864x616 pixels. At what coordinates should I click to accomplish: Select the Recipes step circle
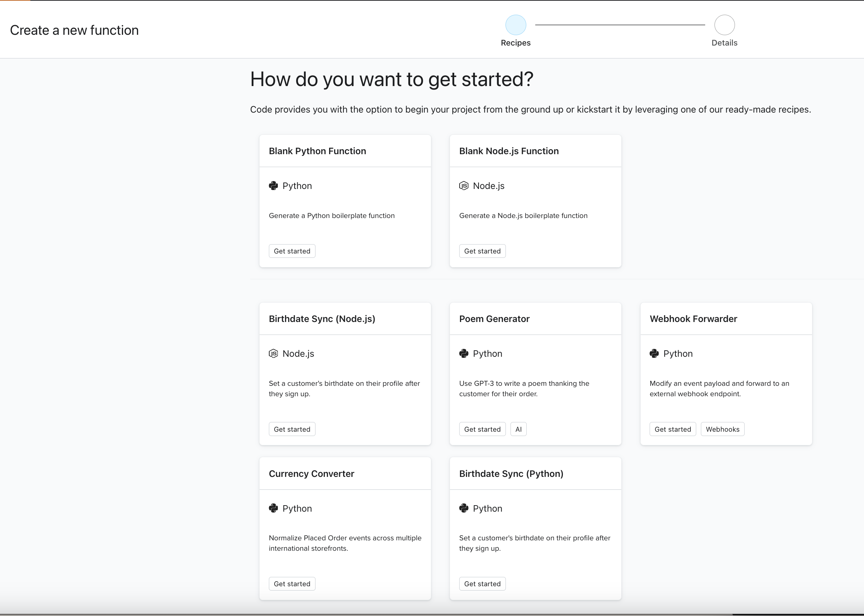click(x=516, y=25)
